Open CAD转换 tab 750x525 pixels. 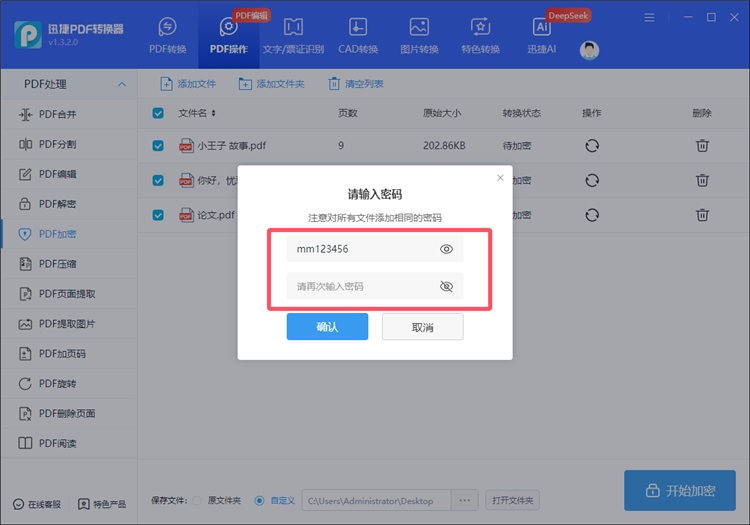(x=358, y=35)
